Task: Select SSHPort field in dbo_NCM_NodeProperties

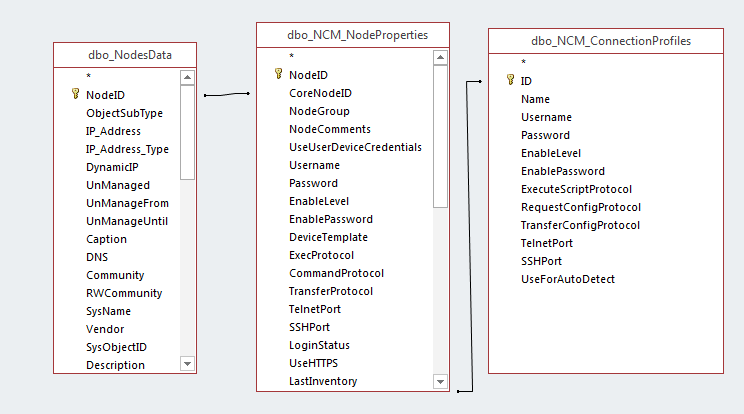Action: point(309,328)
